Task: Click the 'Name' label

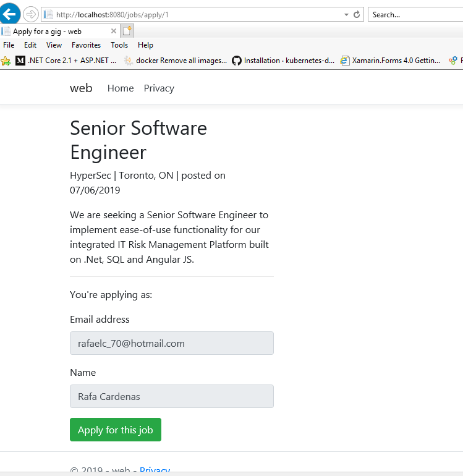Action: (83, 372)
